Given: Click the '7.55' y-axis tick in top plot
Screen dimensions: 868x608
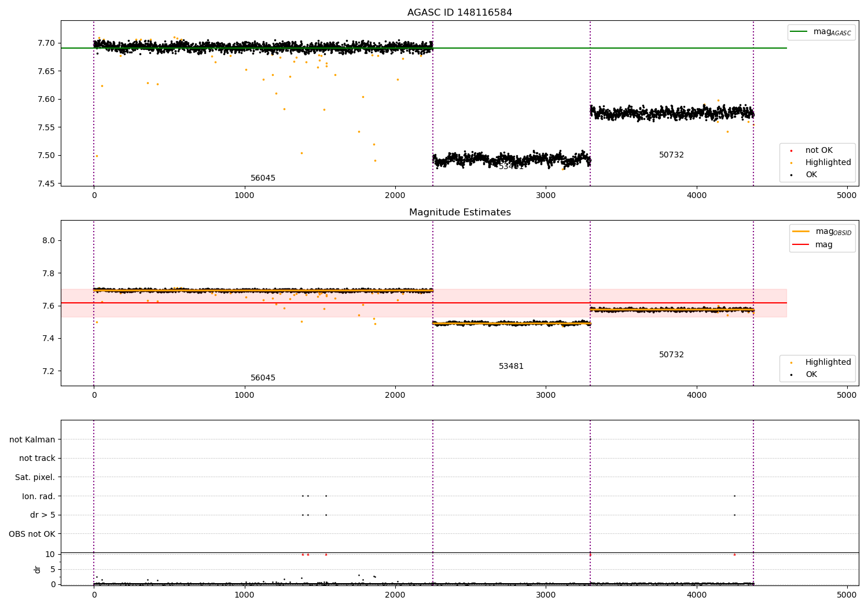Looking at the screenshot, I should pyautogui.click(x=47, y=127).
